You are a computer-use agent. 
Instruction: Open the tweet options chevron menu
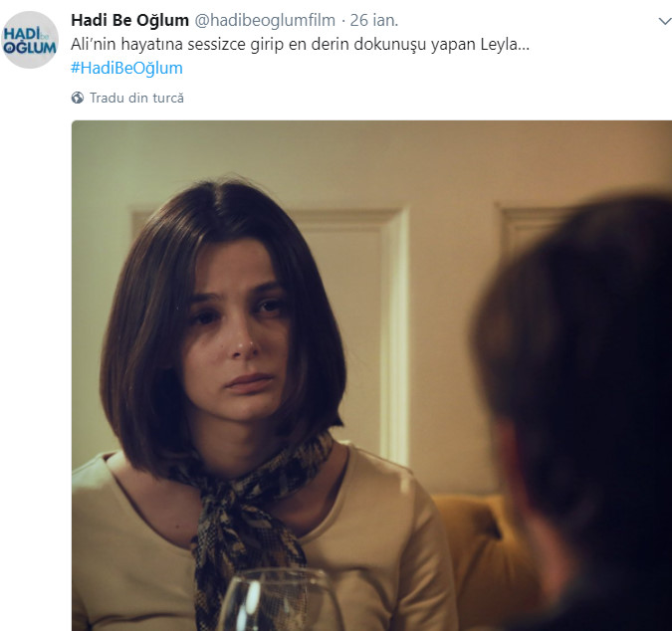point(665,21)
